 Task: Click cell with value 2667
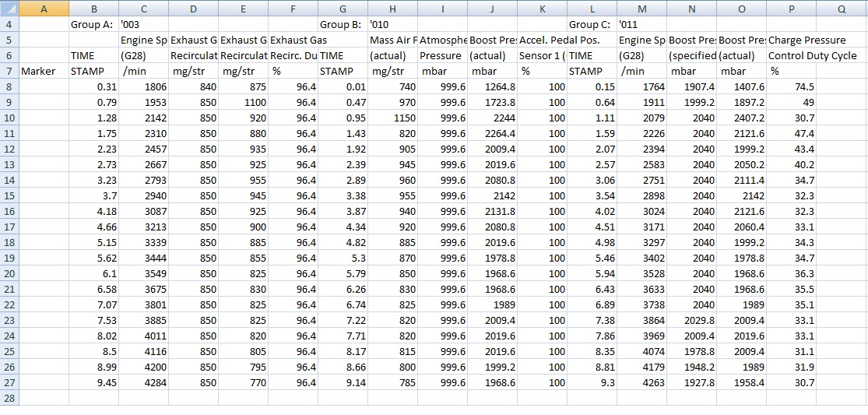143,164
